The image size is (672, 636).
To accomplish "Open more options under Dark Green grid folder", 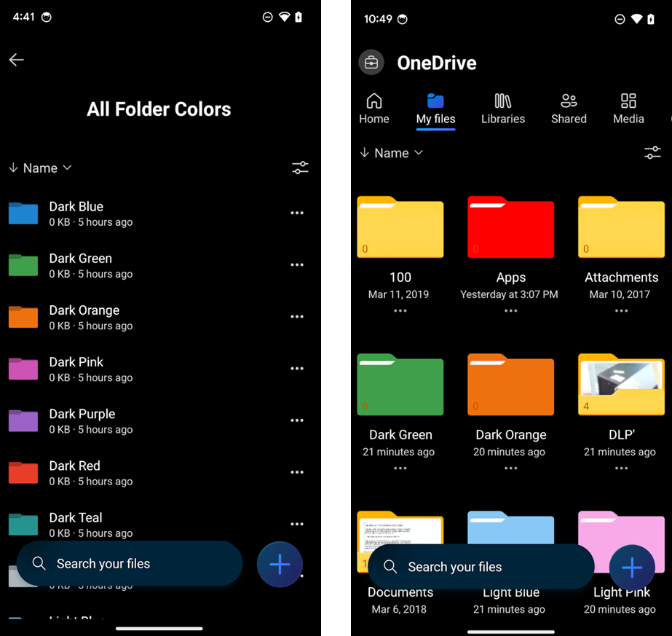I will [400, 468].
